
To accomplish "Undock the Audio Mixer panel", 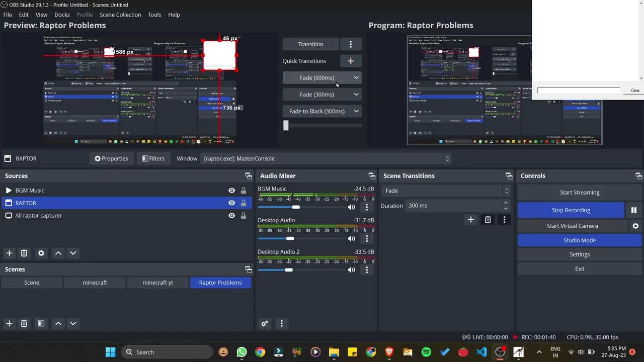I will [x=372, y=176].
